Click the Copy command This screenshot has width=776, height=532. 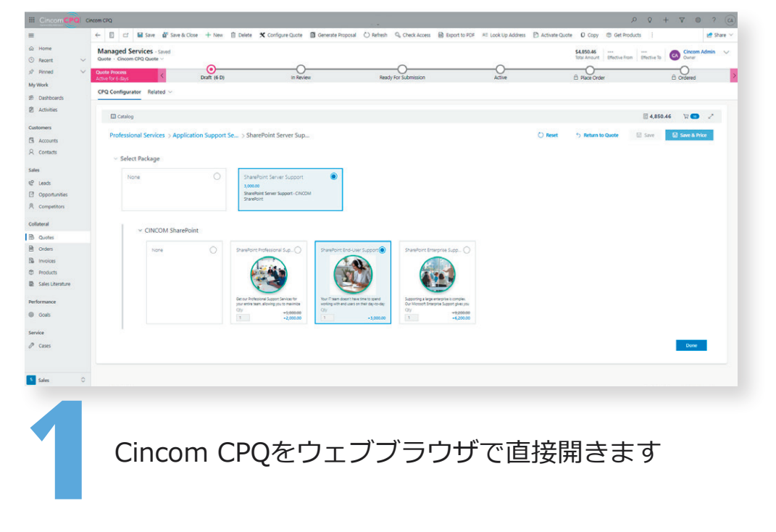point(589,35)
